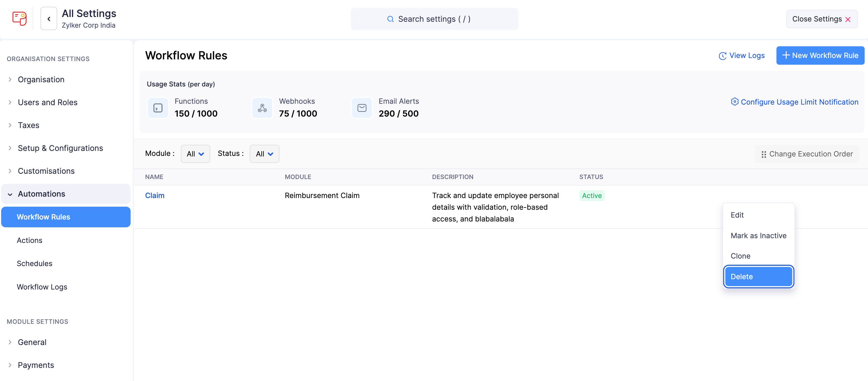Choose Edit from the context menu
The height and width of the screenshot is (381, 868).
point(759,215)
